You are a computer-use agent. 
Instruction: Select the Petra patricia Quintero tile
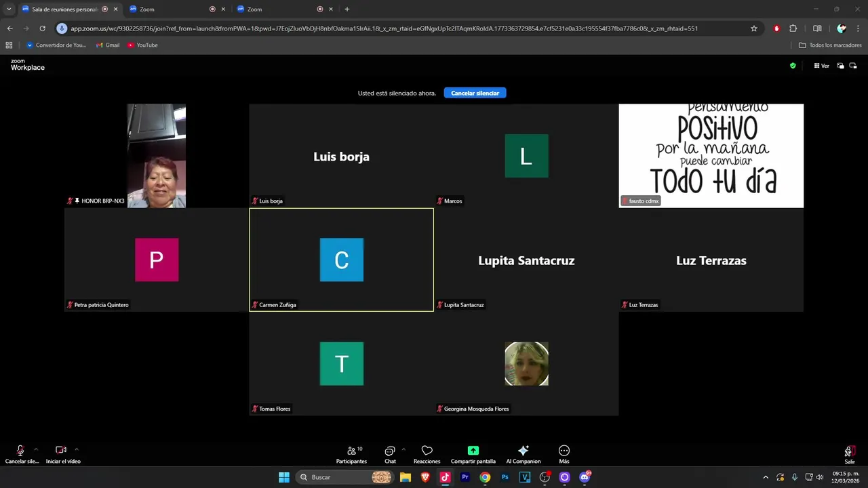[157, 260]
